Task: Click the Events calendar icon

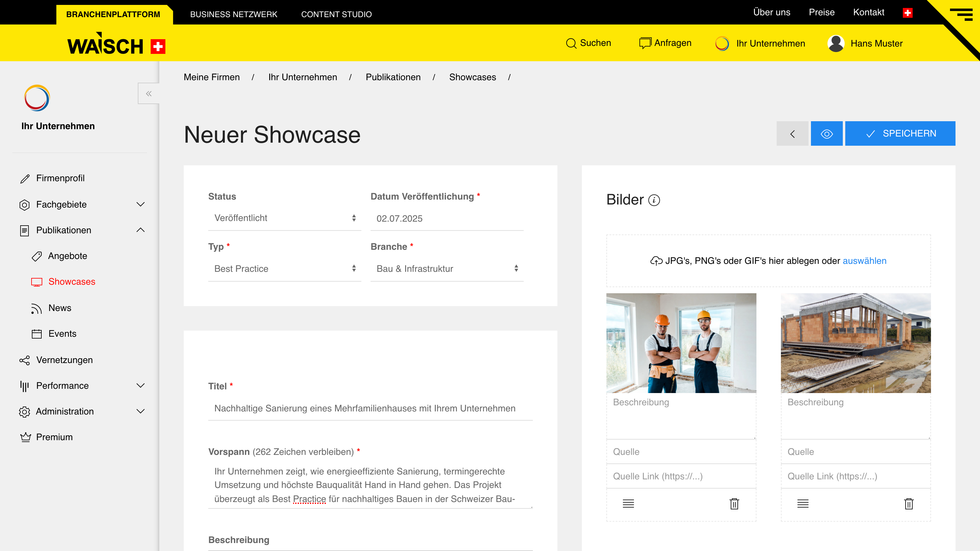Action: point(36,334)
